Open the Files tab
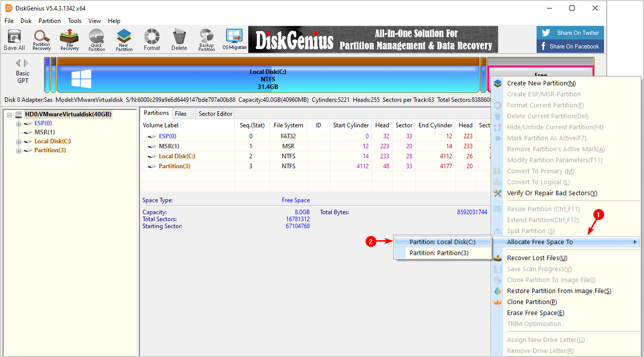Image resolution: width=644 pixels, height=357 pixels. (x=181, y=114)
